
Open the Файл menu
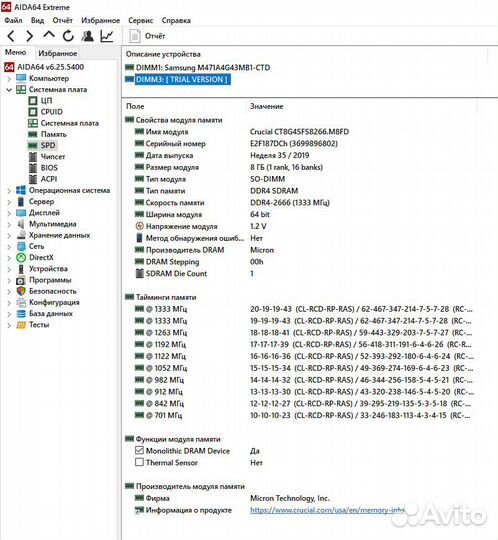tap(13, 20)
